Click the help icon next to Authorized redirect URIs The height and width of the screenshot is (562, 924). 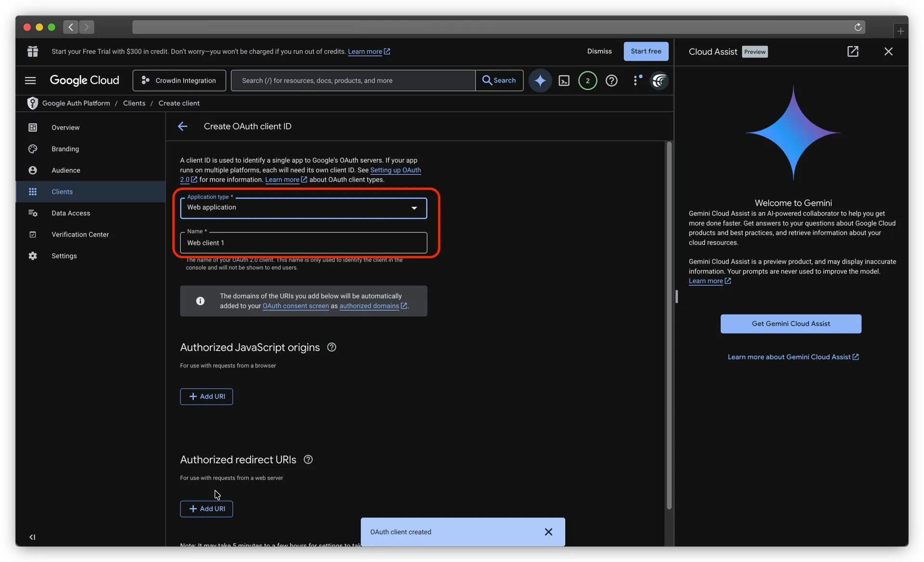308,459
